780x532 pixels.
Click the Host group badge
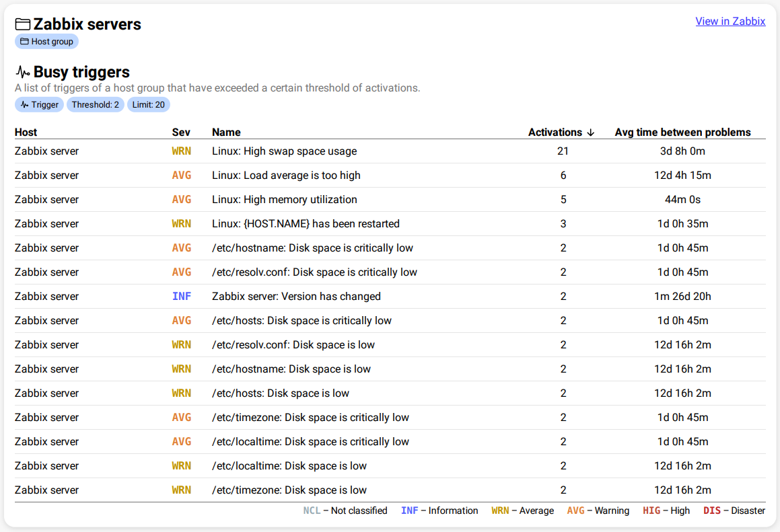[46, 42]
